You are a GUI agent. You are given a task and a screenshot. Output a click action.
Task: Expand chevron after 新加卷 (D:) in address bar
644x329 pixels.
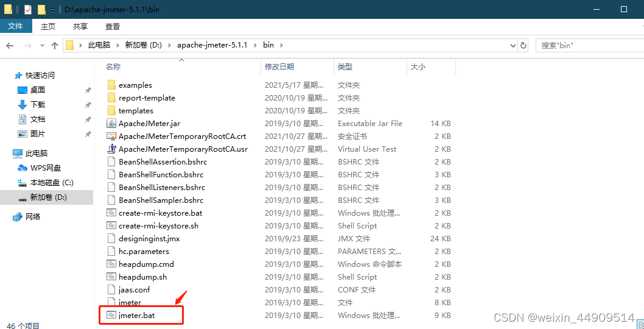coord(169,45)
